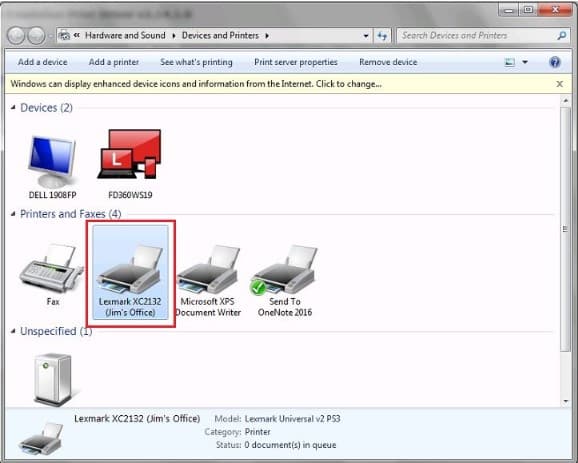
Task: Open Print server properties
Action: (296, 62)
